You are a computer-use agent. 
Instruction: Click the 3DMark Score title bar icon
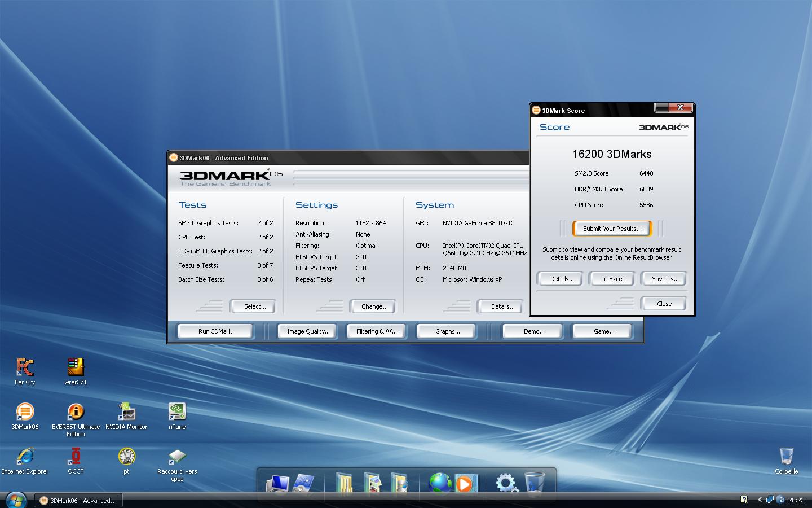point(536,110)
